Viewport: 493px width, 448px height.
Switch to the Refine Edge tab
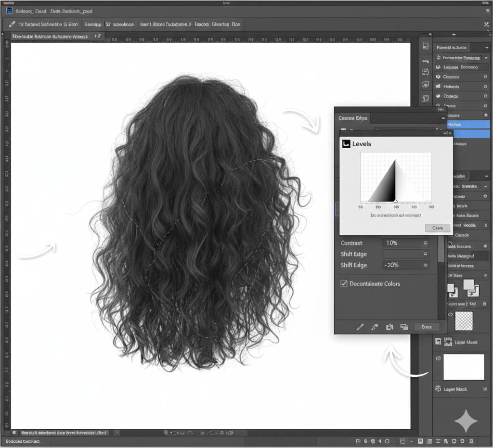pyautogui.click(x=352, y=118)
